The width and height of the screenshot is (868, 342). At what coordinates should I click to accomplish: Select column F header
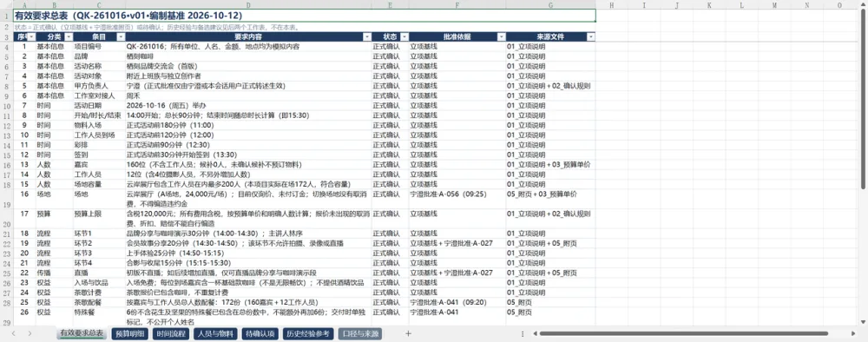457,5
